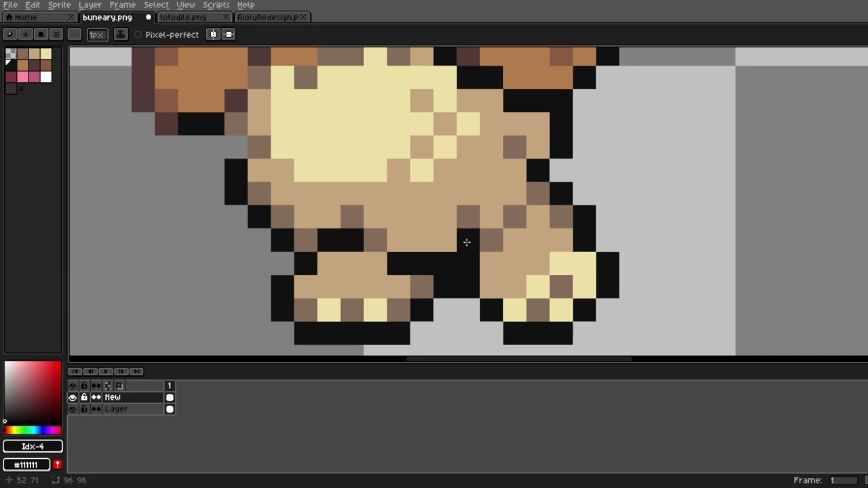The width and height of the screenshot is (868, 488).
Task: Open the Help menu
Action: tap(245, 5)
